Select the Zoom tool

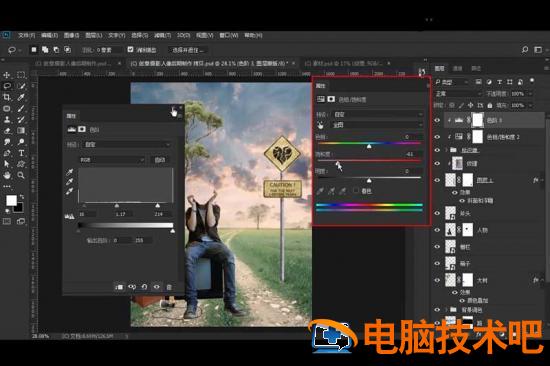(21, 175)
